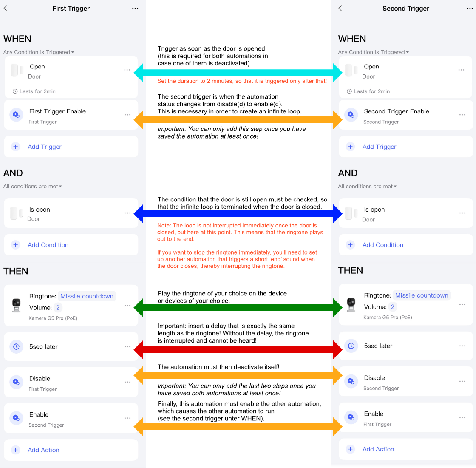
Task: Click the automation icon beside Second Trigger Enable
Action: pyautogui.click(x=351, y=115)
